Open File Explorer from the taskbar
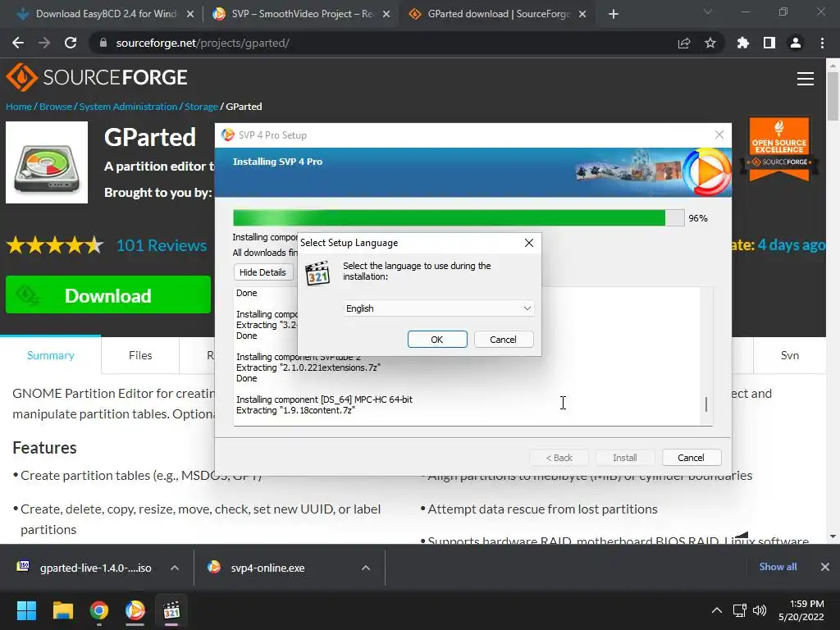Screen dimensions: 840x630 (62, 610)
